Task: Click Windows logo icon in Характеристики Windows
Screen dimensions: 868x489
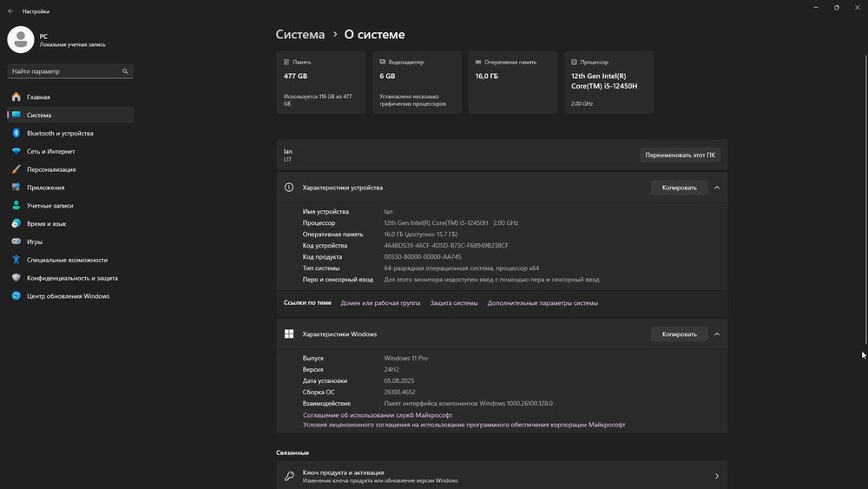Action: (289, 334)
